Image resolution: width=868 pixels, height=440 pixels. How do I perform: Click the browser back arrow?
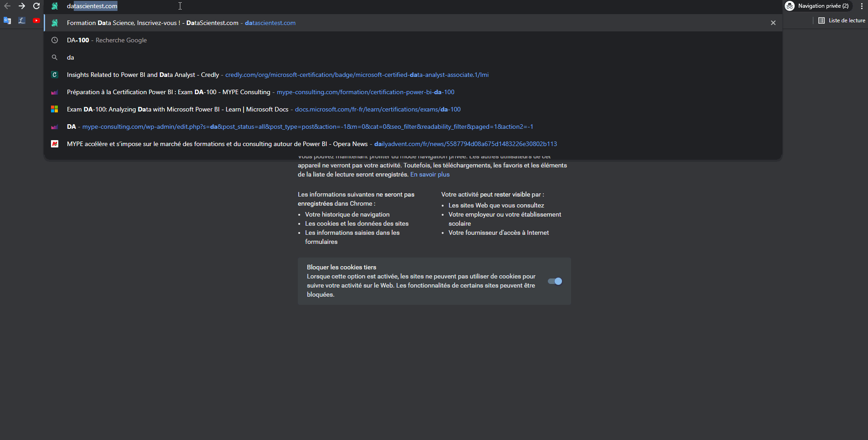coord(7,6)
